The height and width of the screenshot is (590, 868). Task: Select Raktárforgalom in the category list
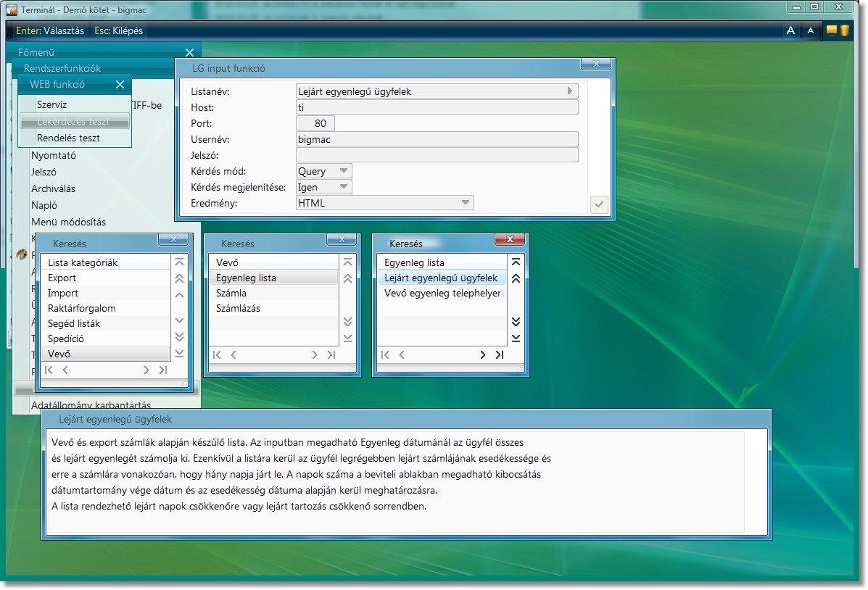coord(82,309)
